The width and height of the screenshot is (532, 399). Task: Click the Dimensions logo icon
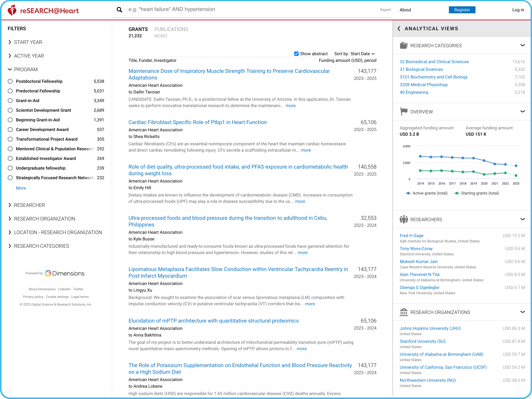click(x=48, y=273)
